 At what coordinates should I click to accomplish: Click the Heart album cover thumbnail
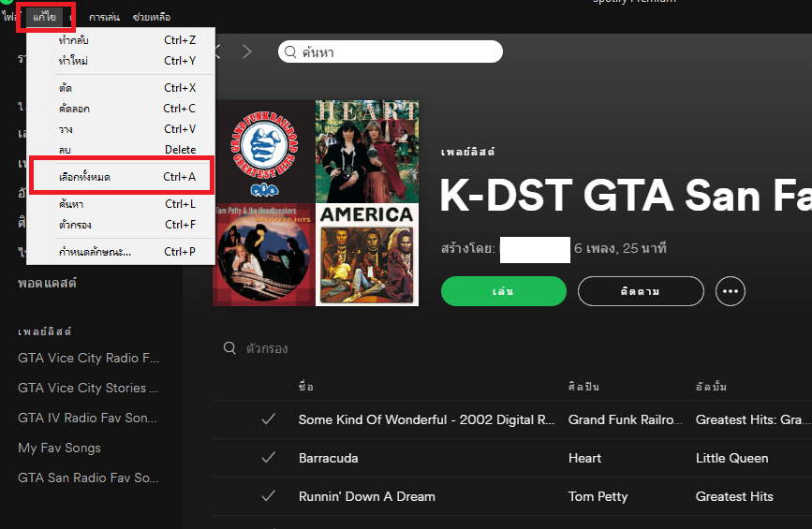(x=367, y=152)
